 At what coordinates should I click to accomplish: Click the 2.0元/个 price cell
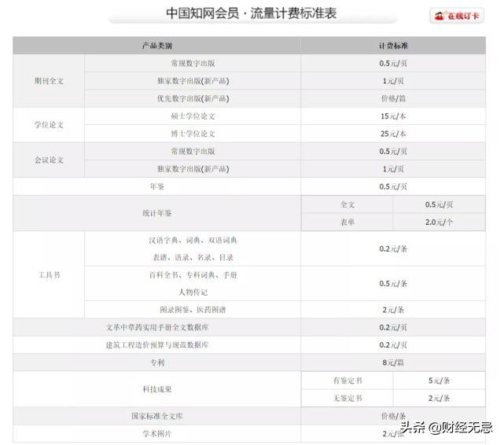pyautogui.click(x=439, y=222)
